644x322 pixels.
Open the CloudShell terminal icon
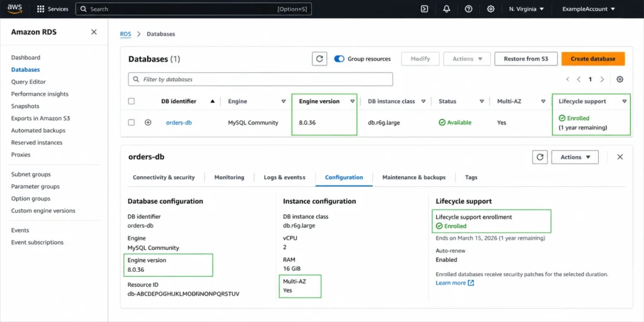pyautogui.click(x=425, y=9)
